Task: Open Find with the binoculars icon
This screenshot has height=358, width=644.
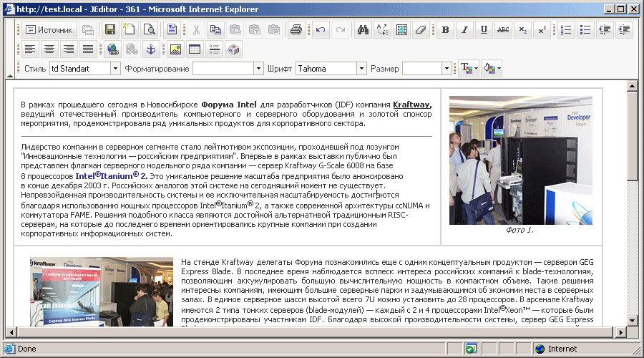Action: 363,29
